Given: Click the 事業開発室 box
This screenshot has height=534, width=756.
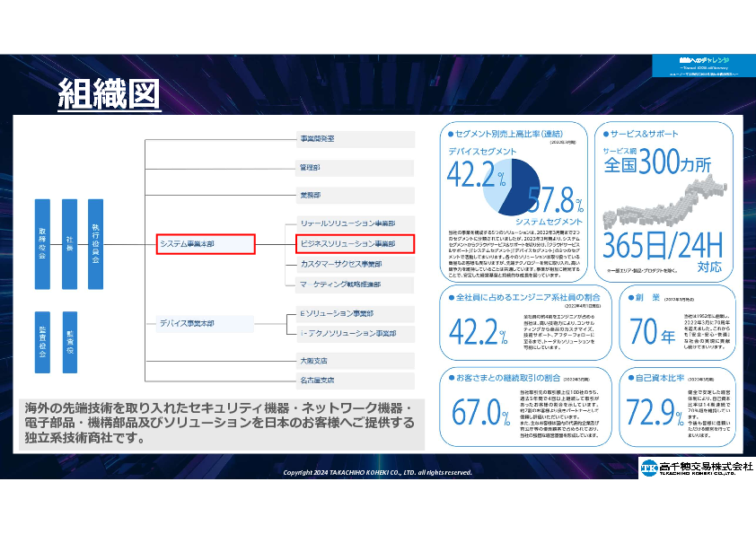Looking at the screenshot, I should 354,139.
